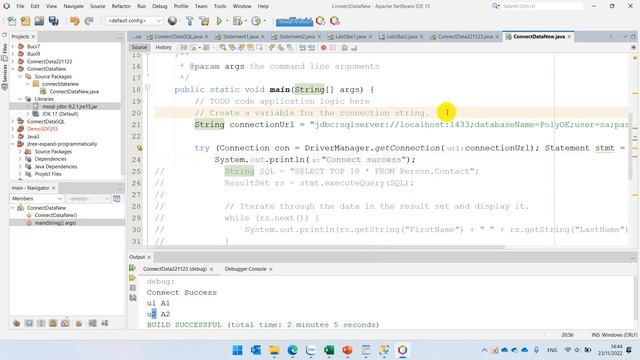This screenshot has height=360, width=640.
Task: Click the Navigator filter icon beside the empty combo
Action: [117, 198]
